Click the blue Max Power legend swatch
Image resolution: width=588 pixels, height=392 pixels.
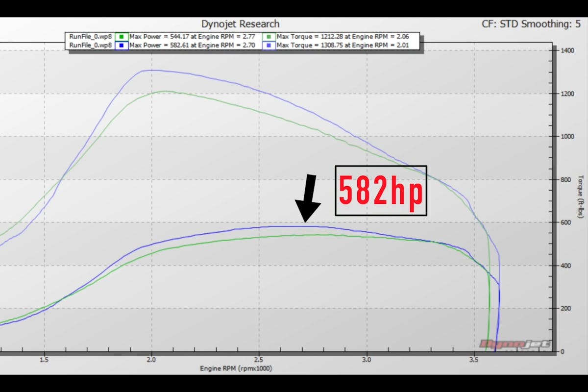[121, 45]
